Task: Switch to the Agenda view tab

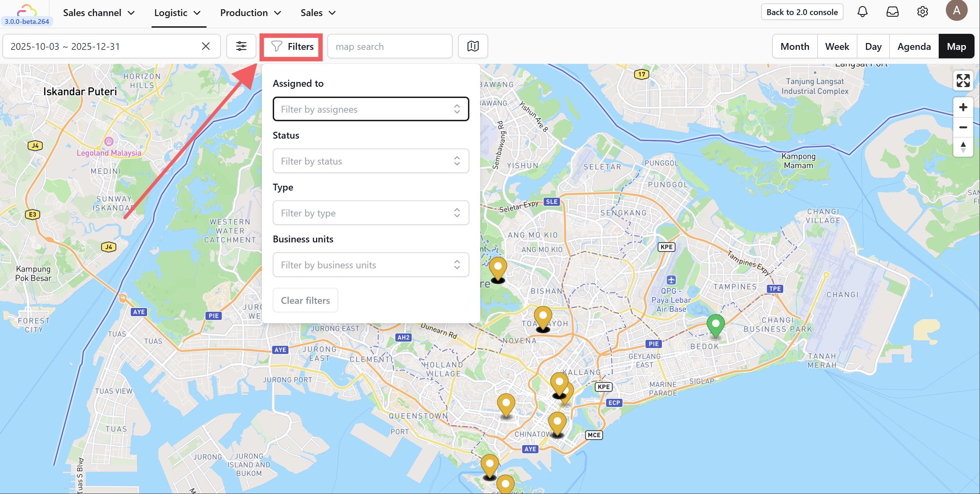Action: pos(914,46)
